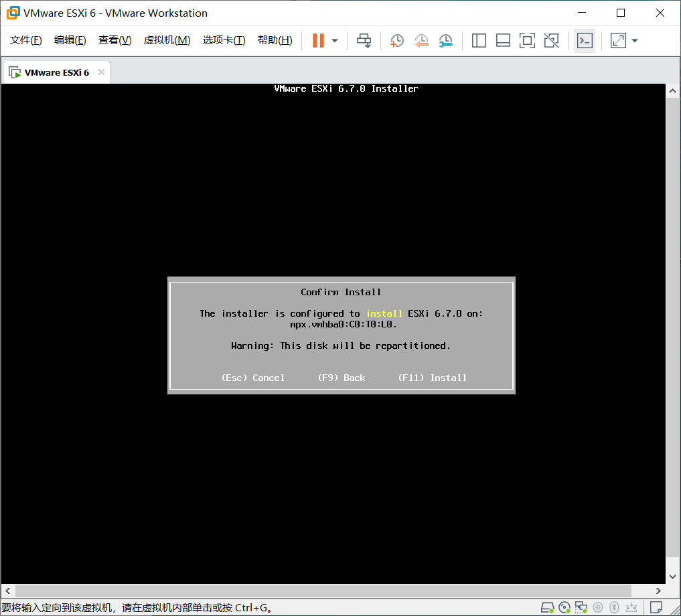The width and height of the screenshot is (681, 616).
Task: Click the Unity mode toolbar icon
Action: 551,41
